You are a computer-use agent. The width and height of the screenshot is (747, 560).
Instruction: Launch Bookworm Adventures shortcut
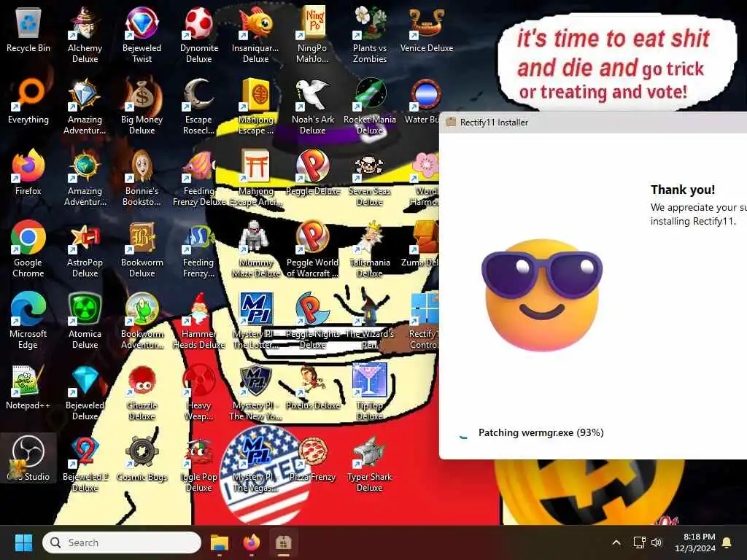(x=142, y=321)
